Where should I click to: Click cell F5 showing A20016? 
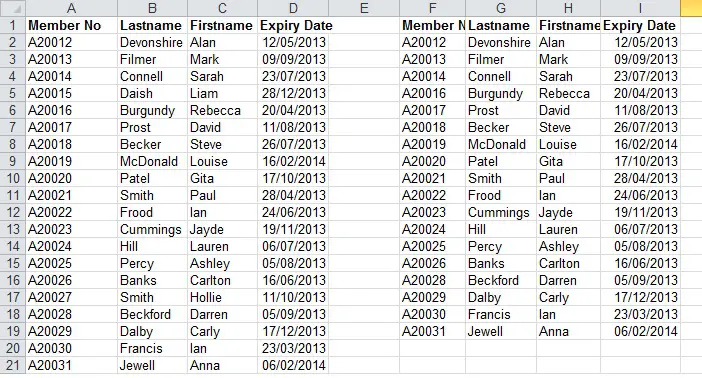[x=432, y=94]
